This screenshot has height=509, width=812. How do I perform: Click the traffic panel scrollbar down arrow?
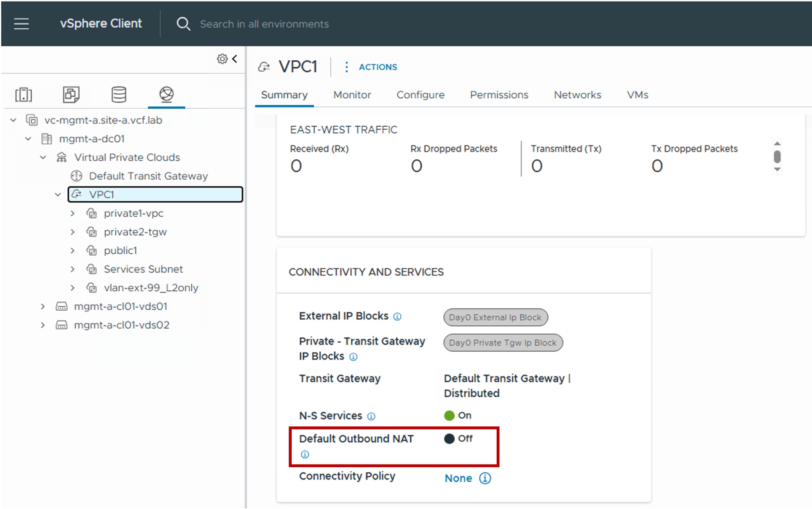777,169
